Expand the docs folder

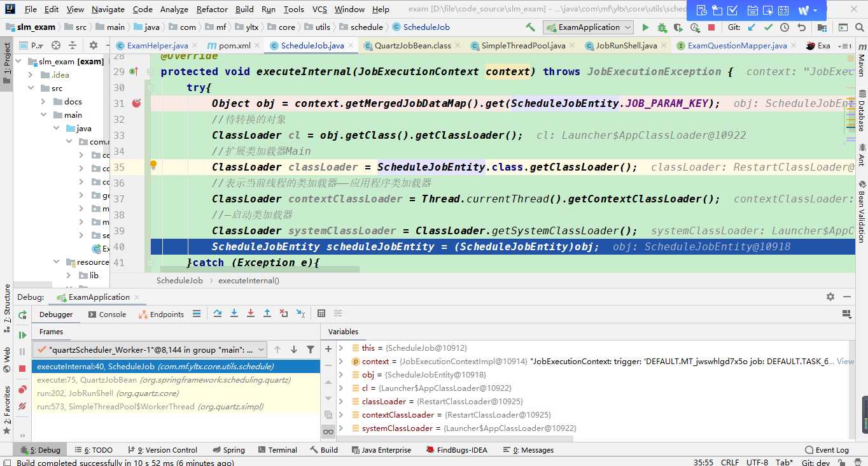tap(43, 101)
